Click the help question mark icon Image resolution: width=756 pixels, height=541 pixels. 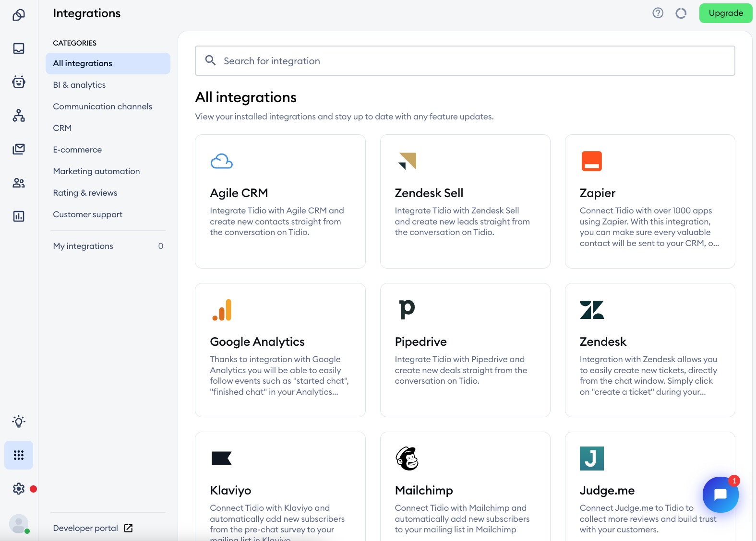(658, 13)
